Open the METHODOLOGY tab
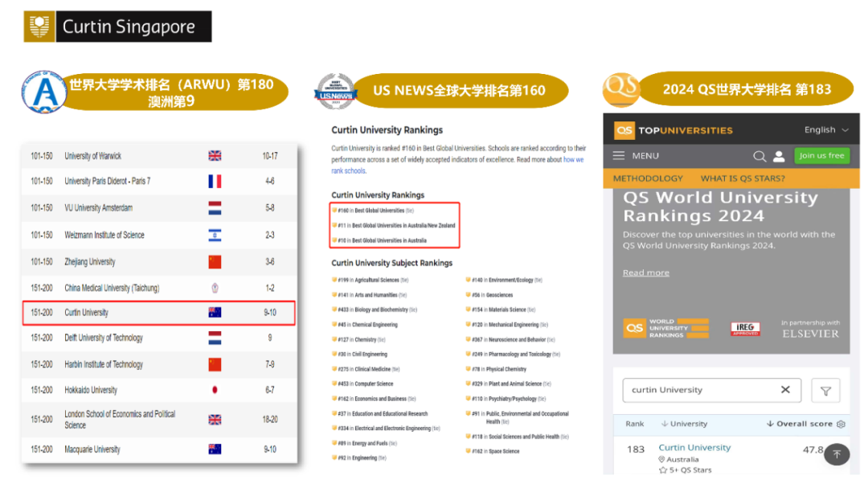Image resolution: width=868 pixels, height=488 pixels. 648,178
